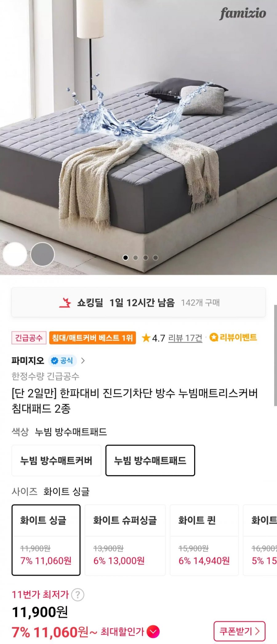
Task: Select 누빔 방수매트패드 option
Action: point(150,460)
